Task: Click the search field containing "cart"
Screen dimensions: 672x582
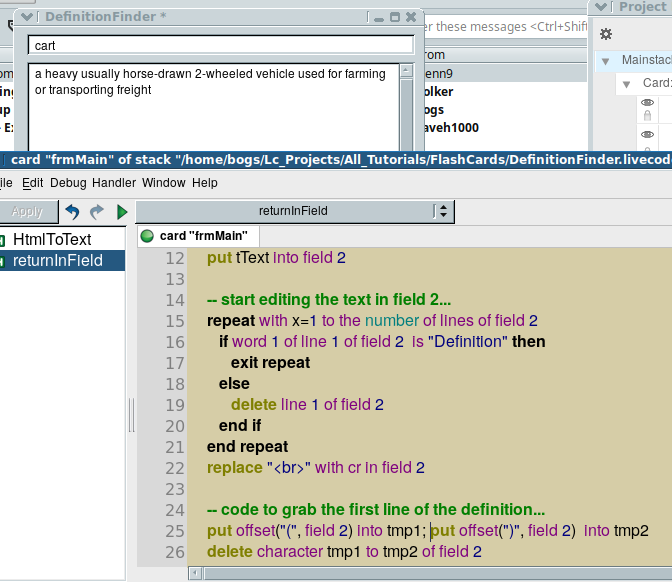Action: coord(220,45)
